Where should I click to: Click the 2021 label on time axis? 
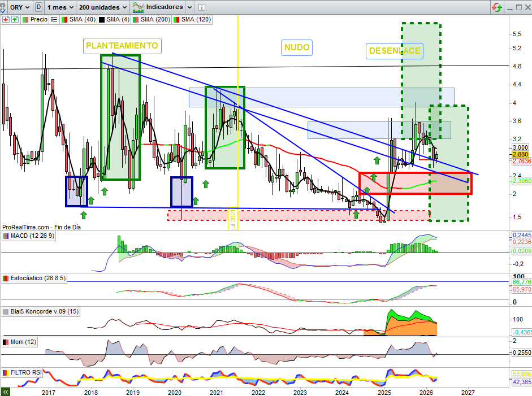pos(217,393)
